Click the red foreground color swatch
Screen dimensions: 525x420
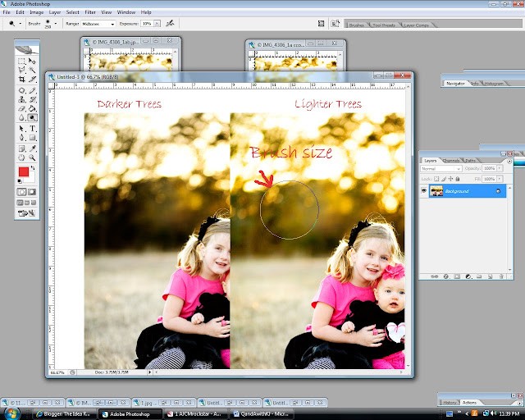point(24,171)
